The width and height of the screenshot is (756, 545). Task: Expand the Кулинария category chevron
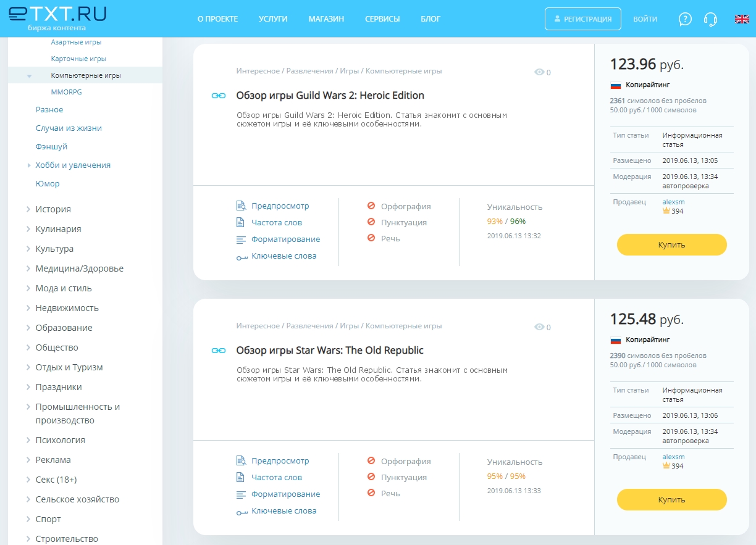pyautogui.click(x=28, y=229)
